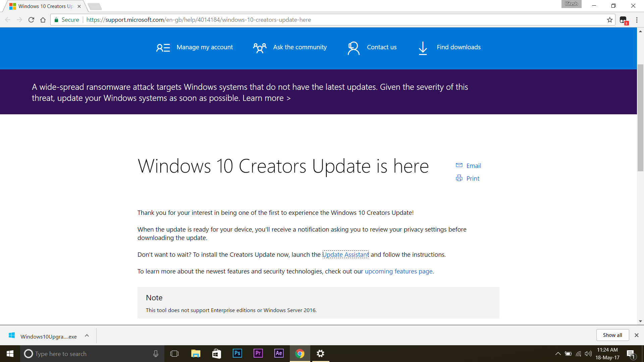Show hidden system tray icons

tap(558, 354)
